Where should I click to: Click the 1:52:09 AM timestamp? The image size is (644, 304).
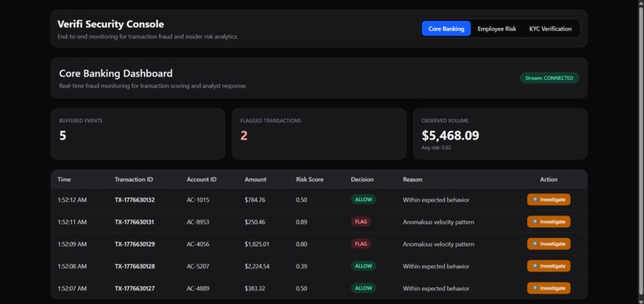(x=72, y=244)
